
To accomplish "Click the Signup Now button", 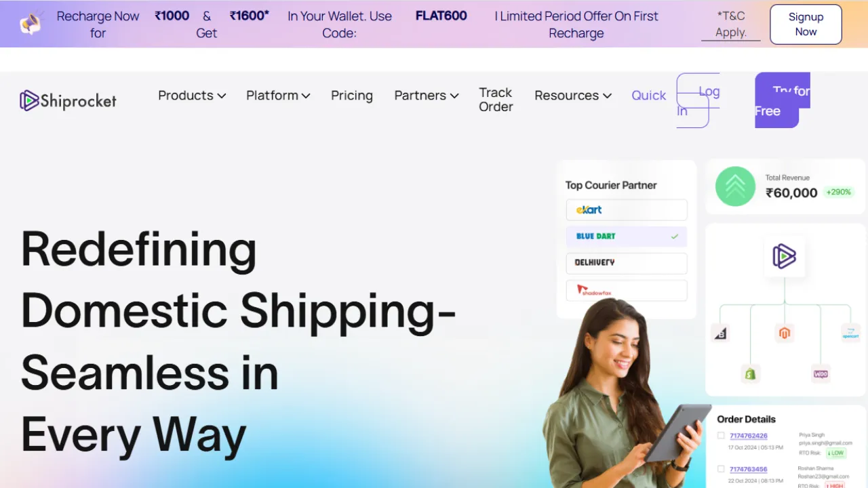I will click(x=806, y=24).
